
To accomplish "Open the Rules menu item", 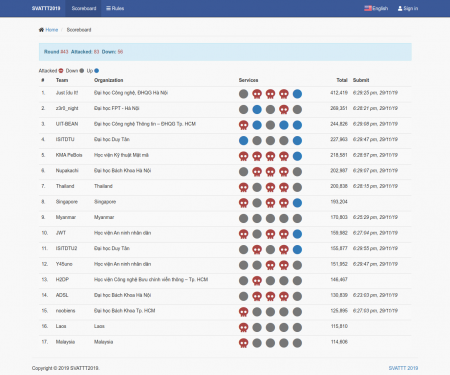I will tap(115, 8).
